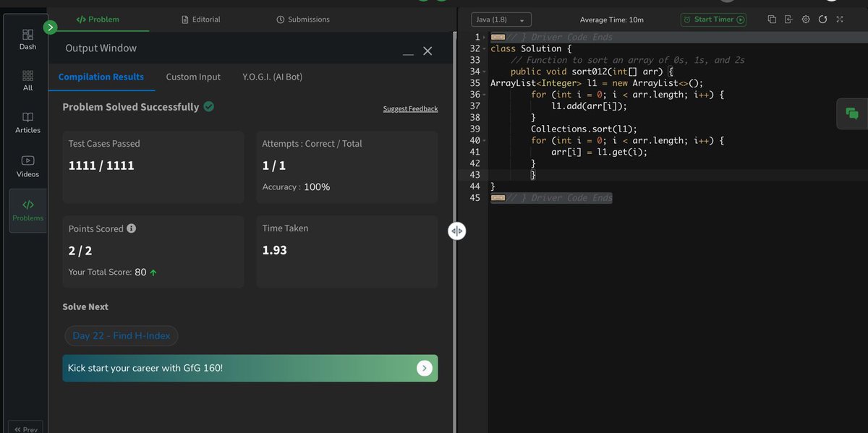Minimize the Output Window
The height and width of the screenshot is (433, 868).
tap(408, 54)
